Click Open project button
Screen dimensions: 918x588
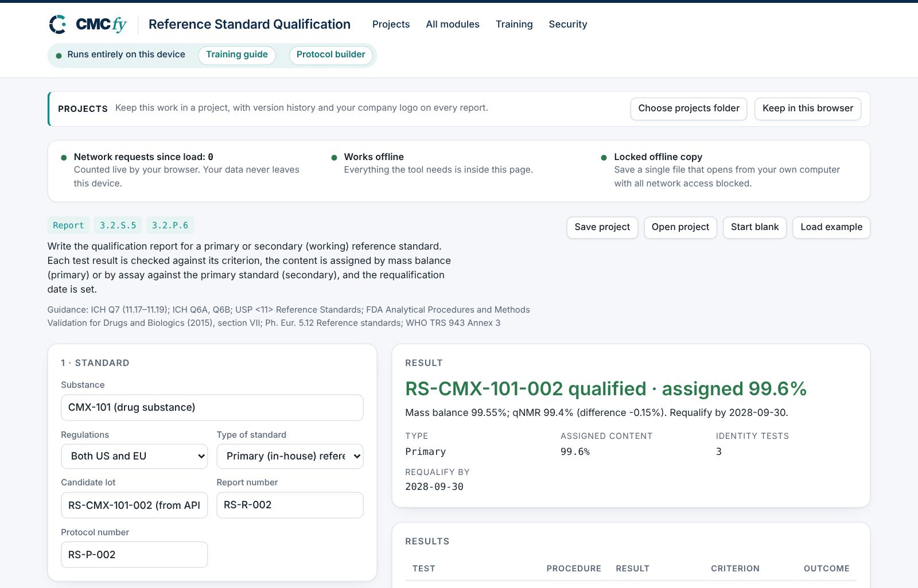click(x=680, y=227)
